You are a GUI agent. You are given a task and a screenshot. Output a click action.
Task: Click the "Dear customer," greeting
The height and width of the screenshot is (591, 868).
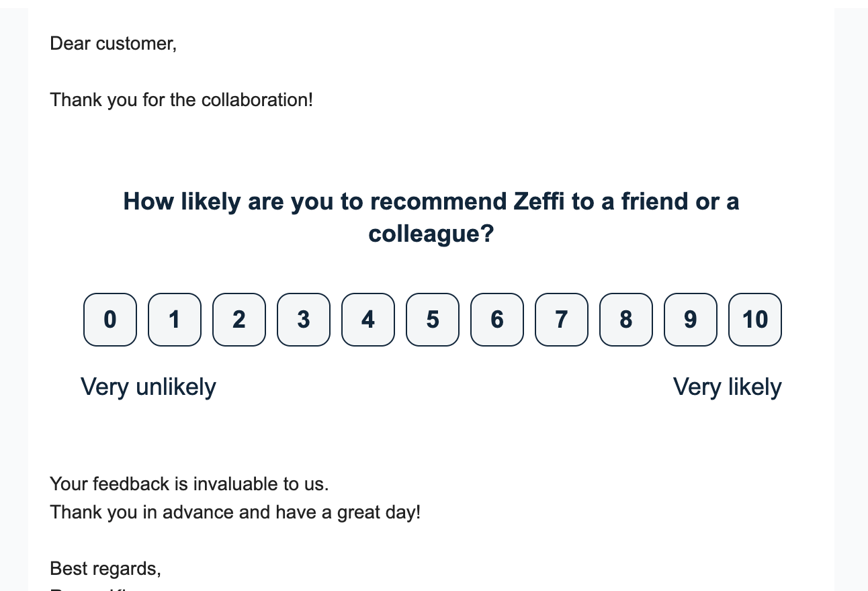pyautogui.click(x=113, y=44)
